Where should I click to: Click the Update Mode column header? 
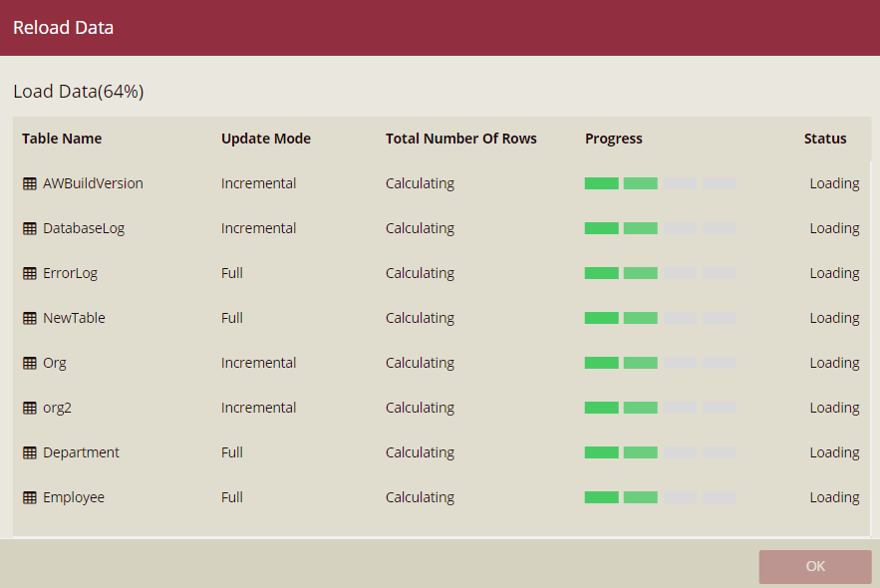coord(266,139)
